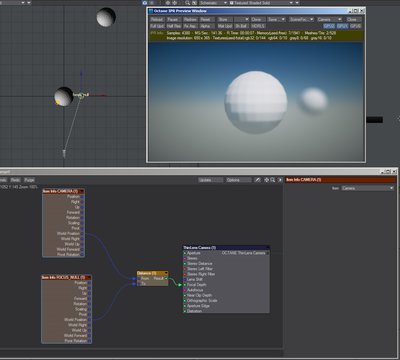Click the pan/move icon in node editor toolbar
Screen dimensions: 400x360
pos(267,180)
